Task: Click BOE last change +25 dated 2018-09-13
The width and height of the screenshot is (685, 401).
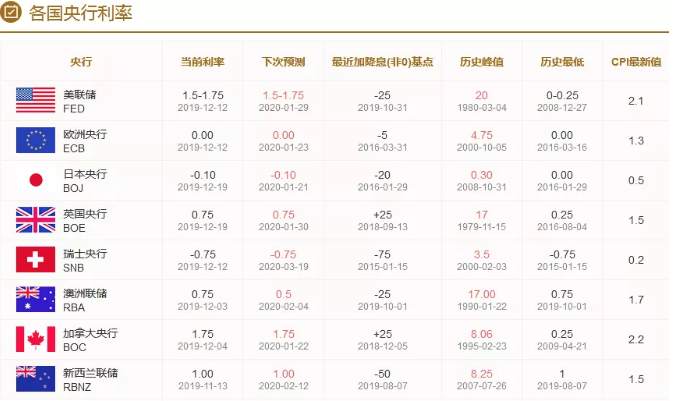Action: (x=382, y=220)
